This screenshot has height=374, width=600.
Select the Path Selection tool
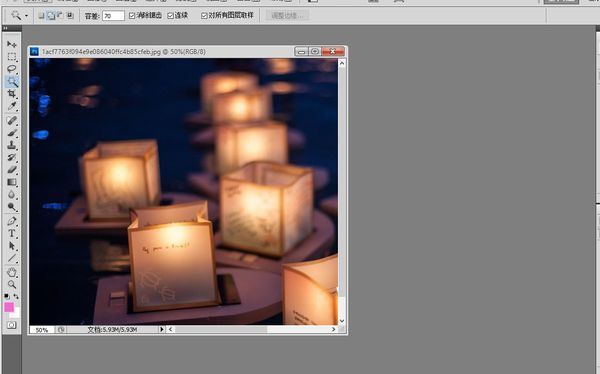click(x=11, y=246)
